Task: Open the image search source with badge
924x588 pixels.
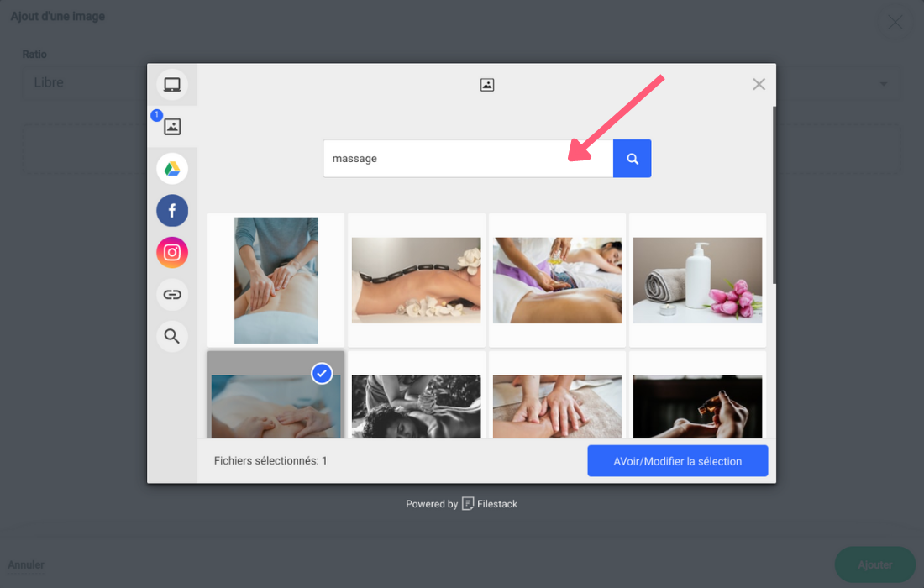Action: [x=172, y=126]
